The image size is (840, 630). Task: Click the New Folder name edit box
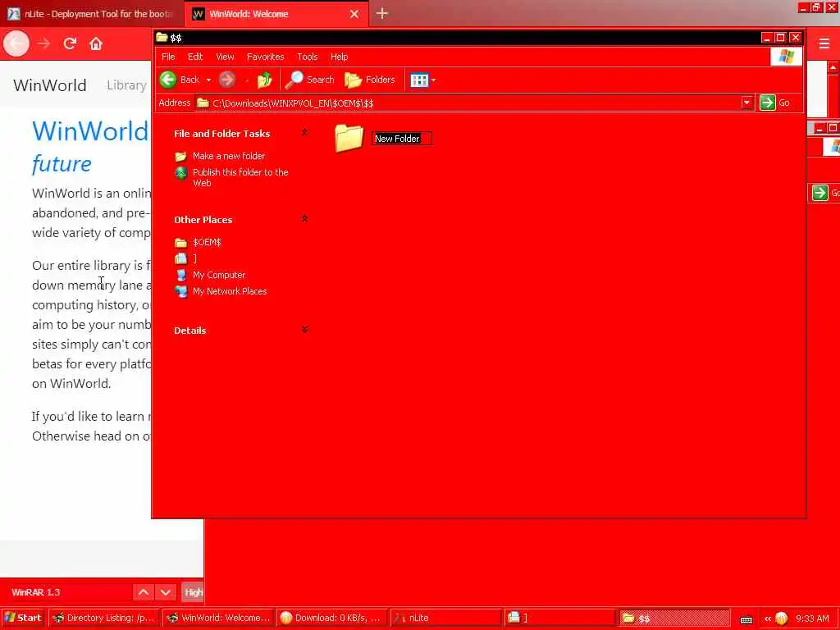click(402, 139)
